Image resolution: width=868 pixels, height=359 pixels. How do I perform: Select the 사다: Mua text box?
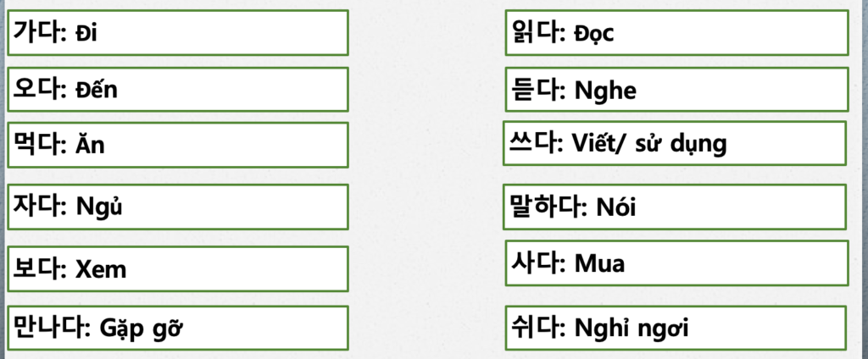[x=676, y=263]
